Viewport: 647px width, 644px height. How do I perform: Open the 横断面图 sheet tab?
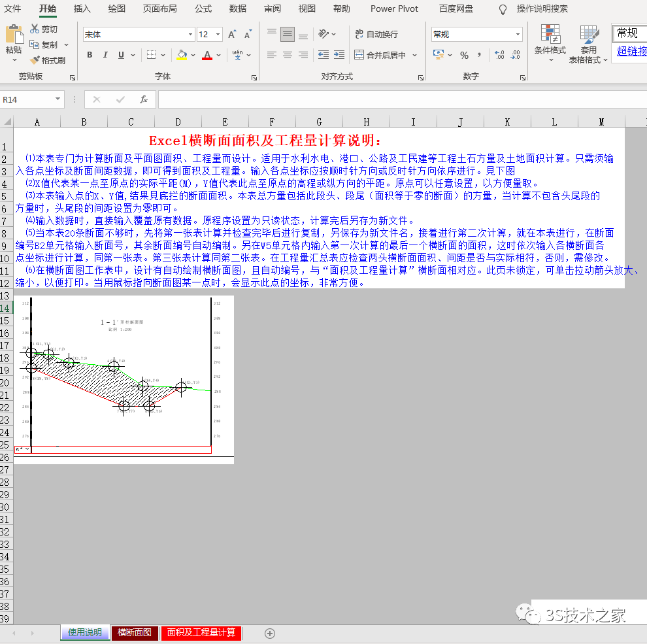pyautogui.click(x=135, y=632)
